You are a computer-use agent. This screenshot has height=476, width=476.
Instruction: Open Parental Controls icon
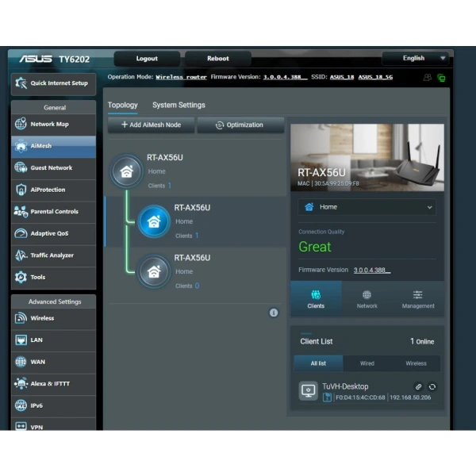click(x=21, y=212)
